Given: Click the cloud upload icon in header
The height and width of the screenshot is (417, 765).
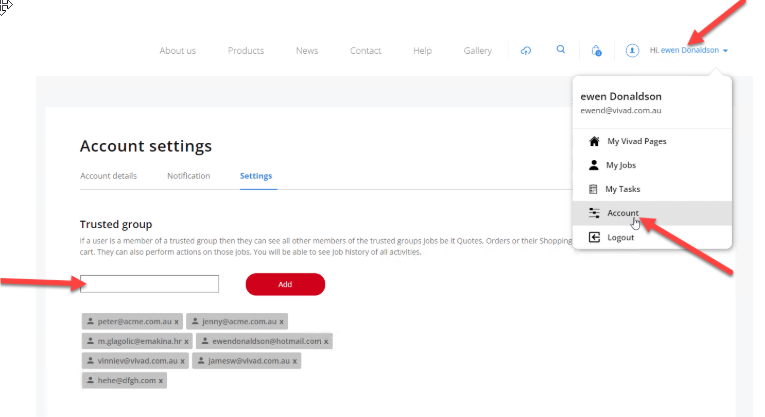Looking at the screenshot, I should tap(527, 51).
